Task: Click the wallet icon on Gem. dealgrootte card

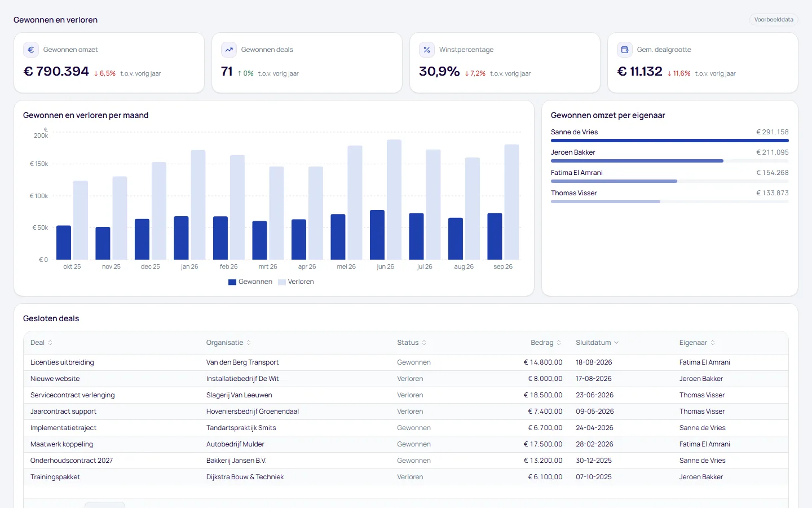Action: tap(625, 50)
